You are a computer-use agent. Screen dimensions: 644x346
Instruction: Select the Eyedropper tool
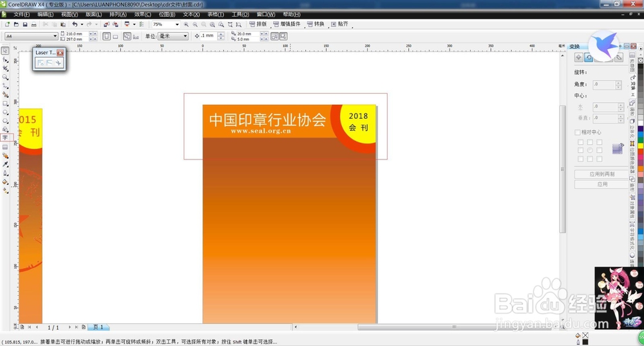coord(5,164)
